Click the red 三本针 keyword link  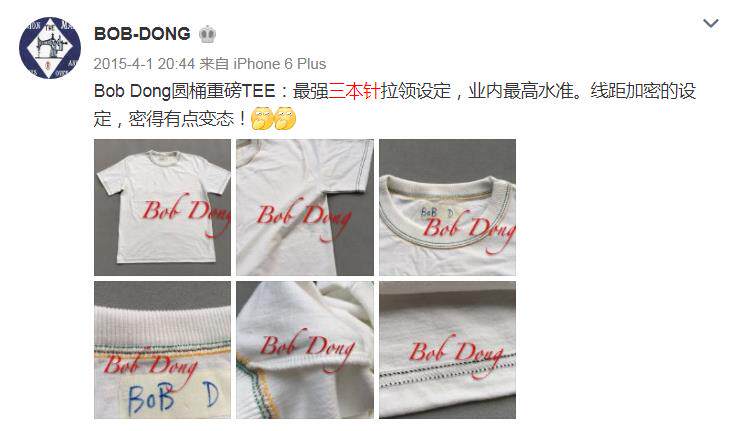354,90
